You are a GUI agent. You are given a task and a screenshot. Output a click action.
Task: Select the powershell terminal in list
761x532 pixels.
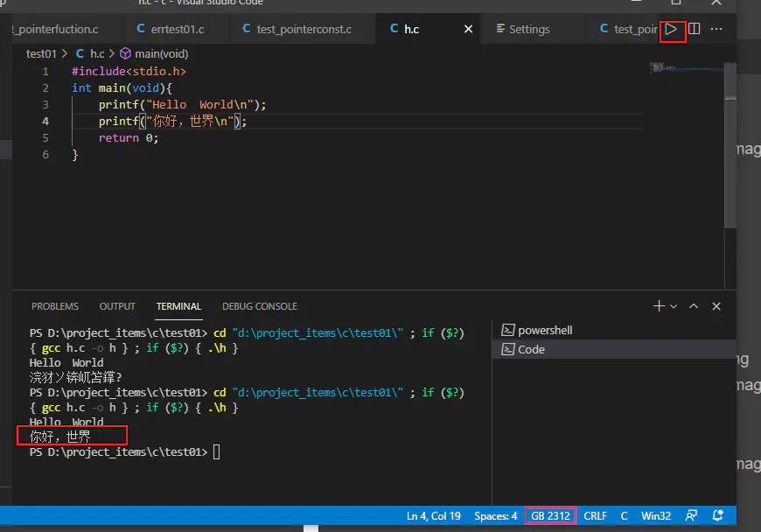(544, 330)
